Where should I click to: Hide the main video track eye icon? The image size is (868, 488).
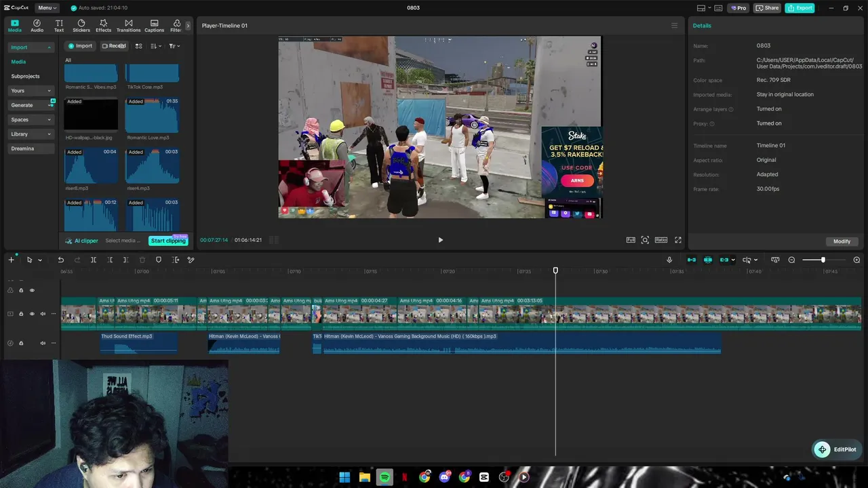click(x=32, y=314)
